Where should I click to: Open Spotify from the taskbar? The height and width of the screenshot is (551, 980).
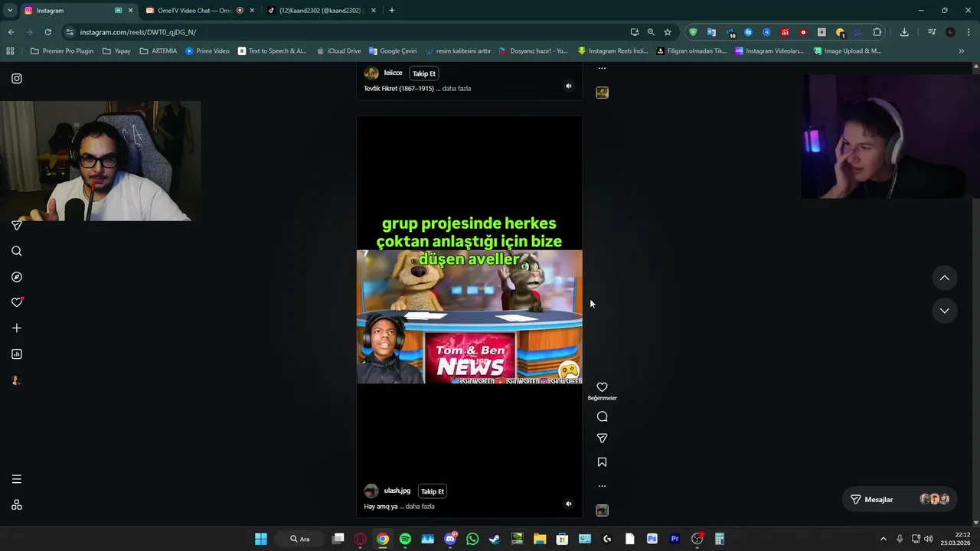(405, 539)
